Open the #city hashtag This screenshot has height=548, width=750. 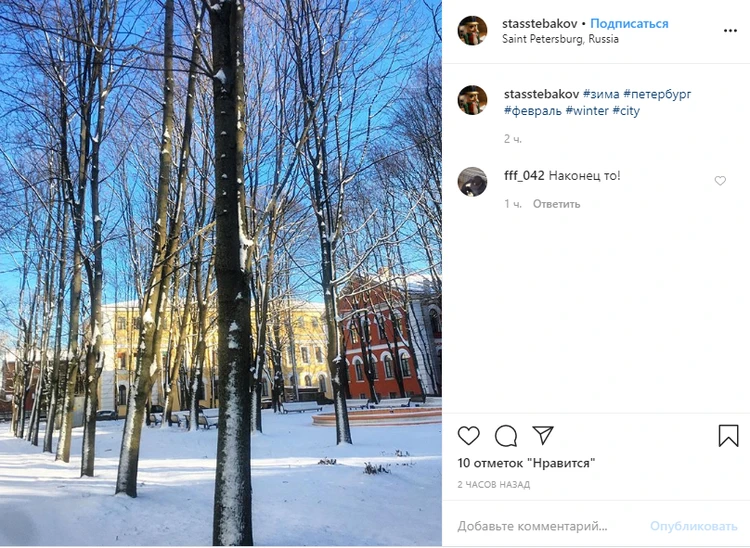tap(626, 111)
